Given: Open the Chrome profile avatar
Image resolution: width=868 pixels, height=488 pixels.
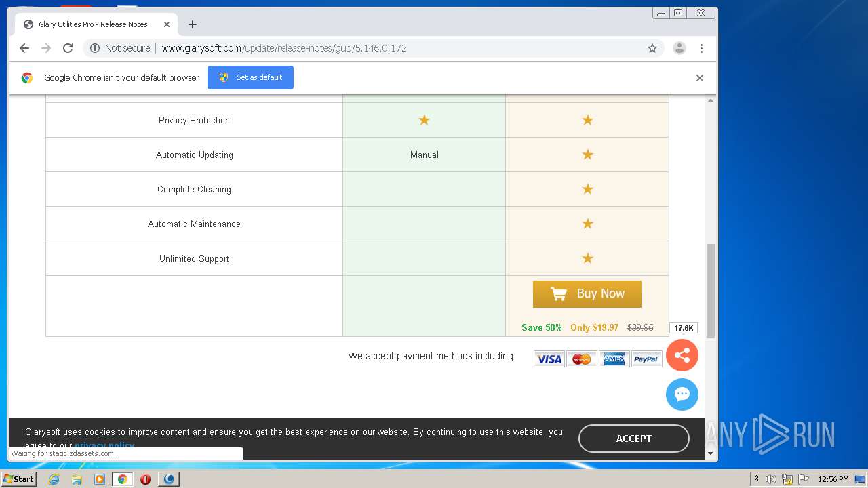Looking at the screenshot, I should (679, 48).
